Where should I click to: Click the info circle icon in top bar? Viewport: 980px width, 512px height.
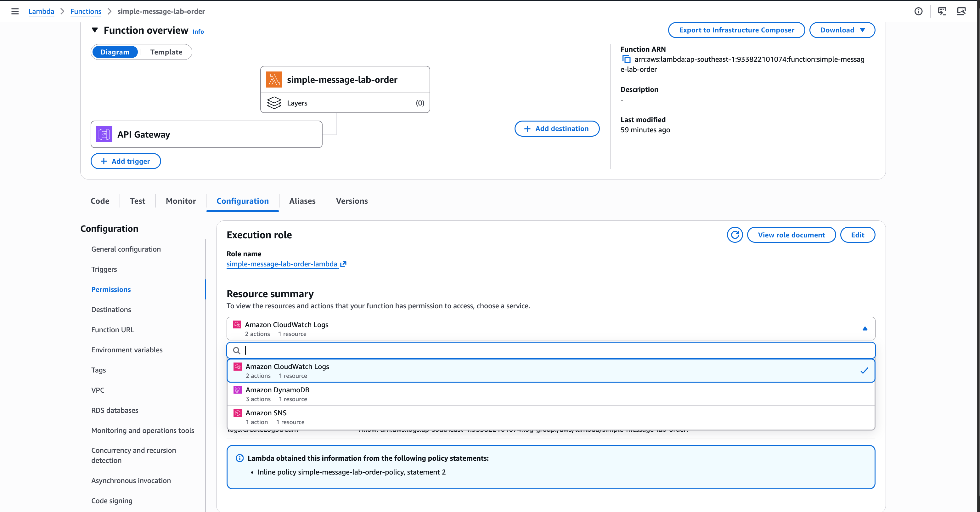[918, 11]
